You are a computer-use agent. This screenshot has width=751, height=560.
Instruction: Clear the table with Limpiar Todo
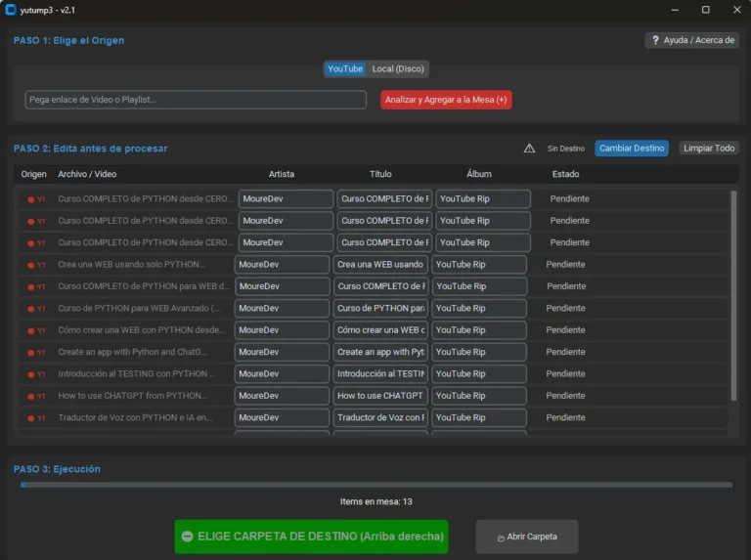tap(709, 149)
